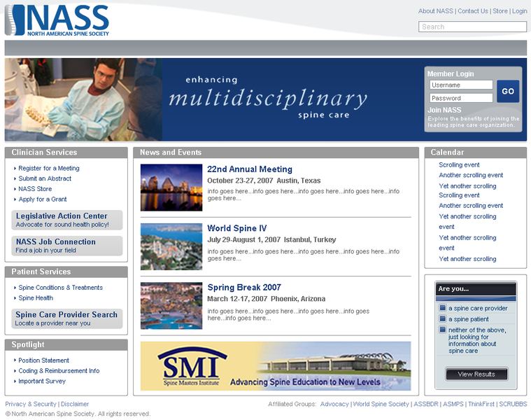Open About NASS in the top menu
Viewport: 531px width, 420px height.
click(x=436, y=11)
